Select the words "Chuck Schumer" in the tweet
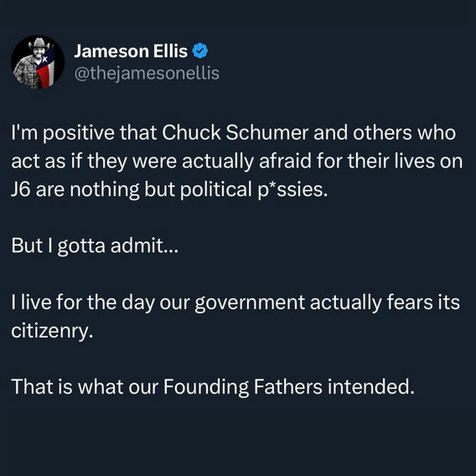This screenshot has width=476, height=476. tap(235, 132)
